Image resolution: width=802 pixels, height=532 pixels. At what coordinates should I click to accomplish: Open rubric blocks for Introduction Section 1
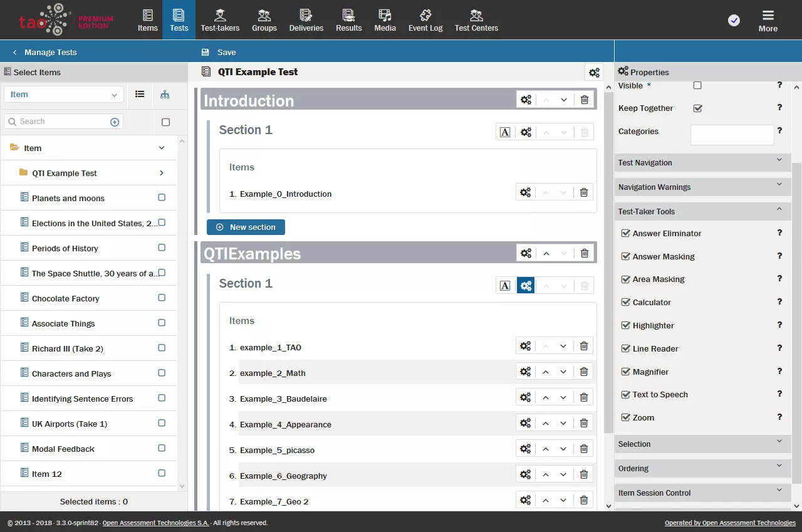click(505, 132)
